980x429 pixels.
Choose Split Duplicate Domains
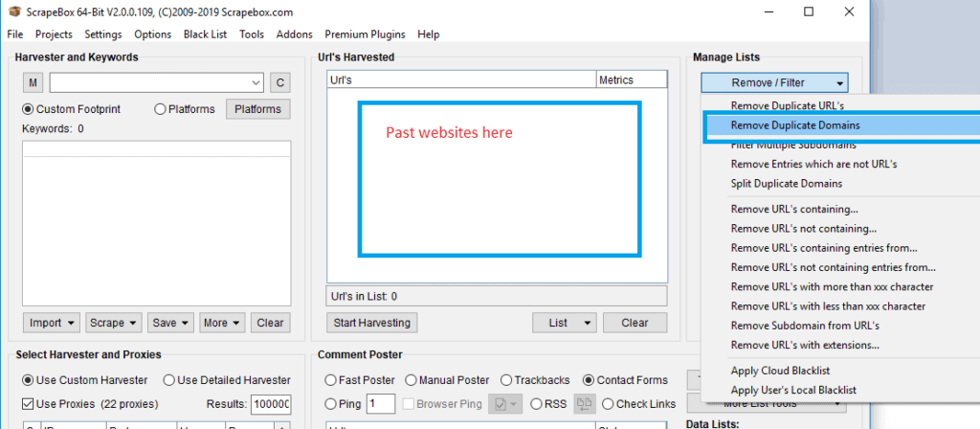click(x=787, y=183)
